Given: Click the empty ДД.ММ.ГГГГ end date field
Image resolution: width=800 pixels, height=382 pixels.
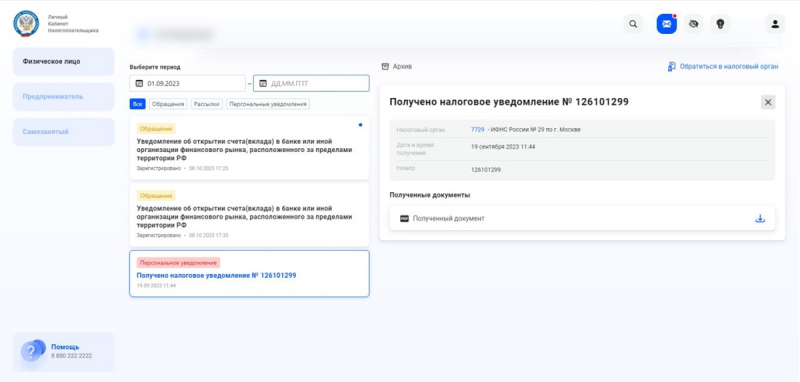Looking at the screenshot, I should pos(311,83).
